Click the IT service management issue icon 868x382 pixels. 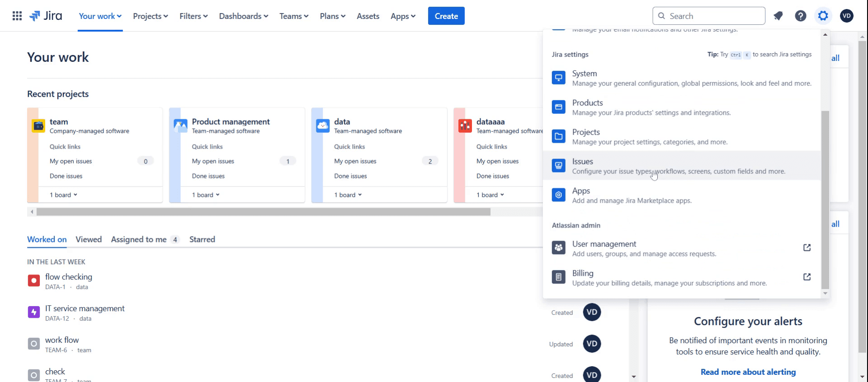click(x=34, y=312)
